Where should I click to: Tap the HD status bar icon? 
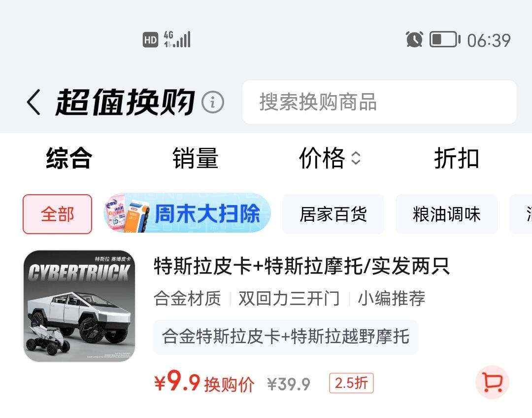[x=150, y=40]
